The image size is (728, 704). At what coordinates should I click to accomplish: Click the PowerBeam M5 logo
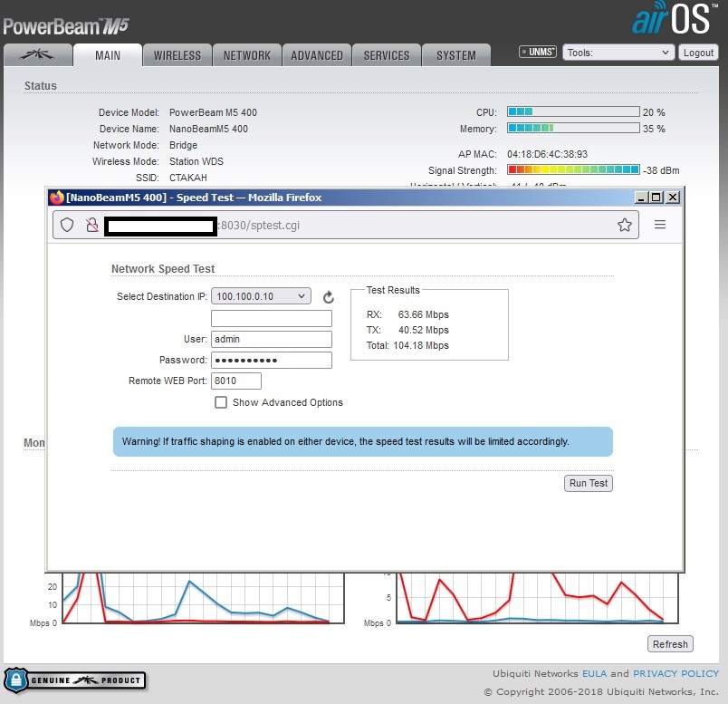coord(65,26)
